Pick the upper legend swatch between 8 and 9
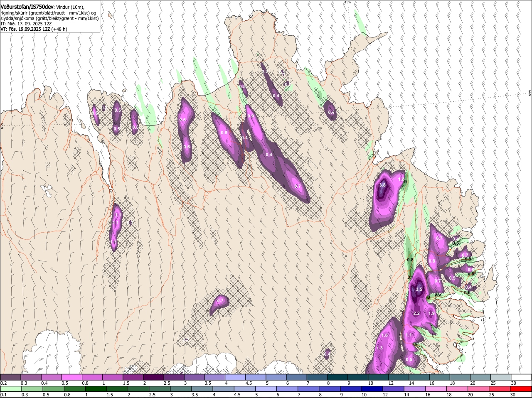 [337, 377]
